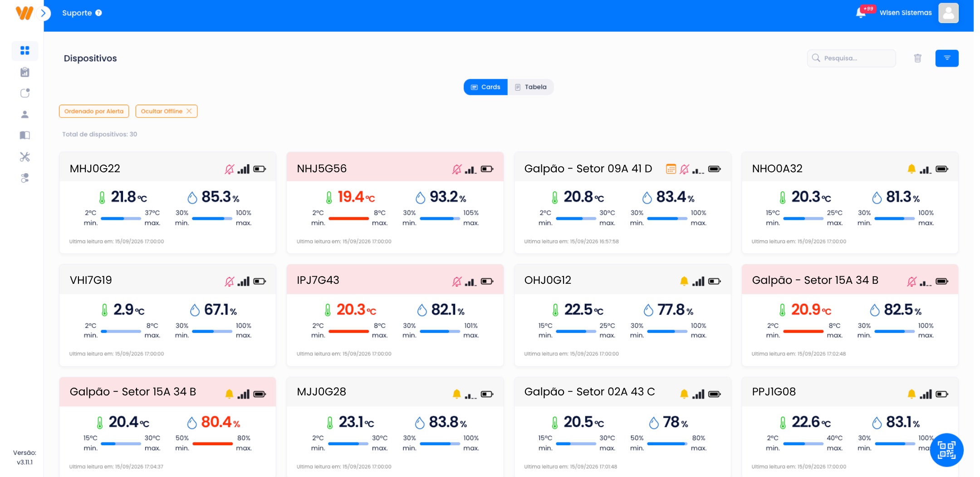Viewport: 980px width, 477px height.
Task: Toggle muted alarm bell on VHI7G19 card
Action: click(230, 282)
